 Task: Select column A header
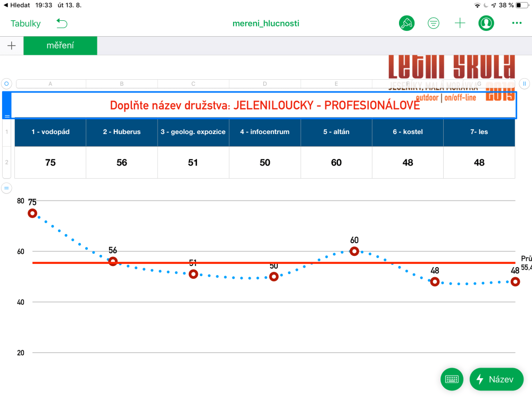(x=51, y=84)
